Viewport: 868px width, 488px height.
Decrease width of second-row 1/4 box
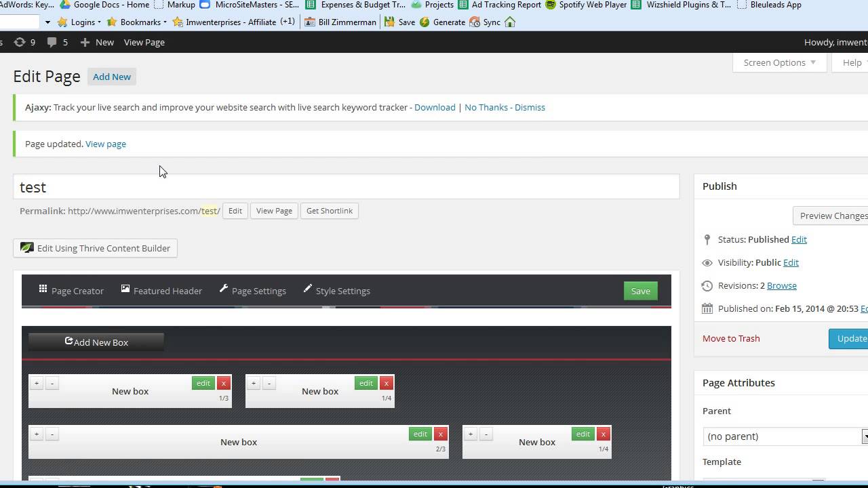pyautogui.click(x=486, y=434)
